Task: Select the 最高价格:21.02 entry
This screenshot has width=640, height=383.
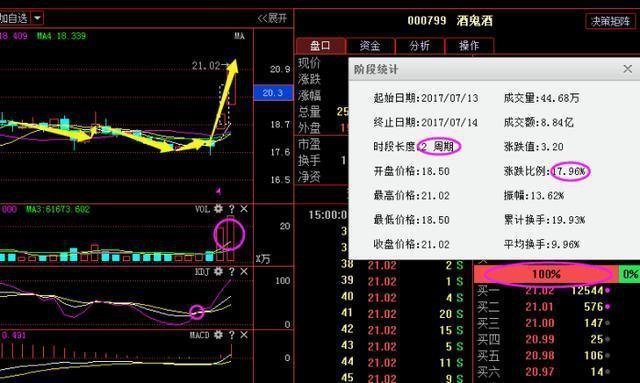Action: pos(412,196)
